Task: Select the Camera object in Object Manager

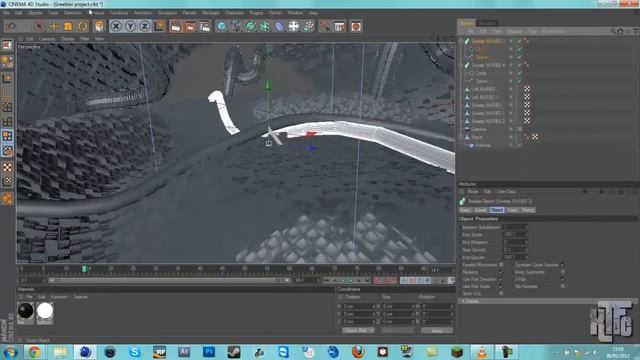Action: (479, 129)
